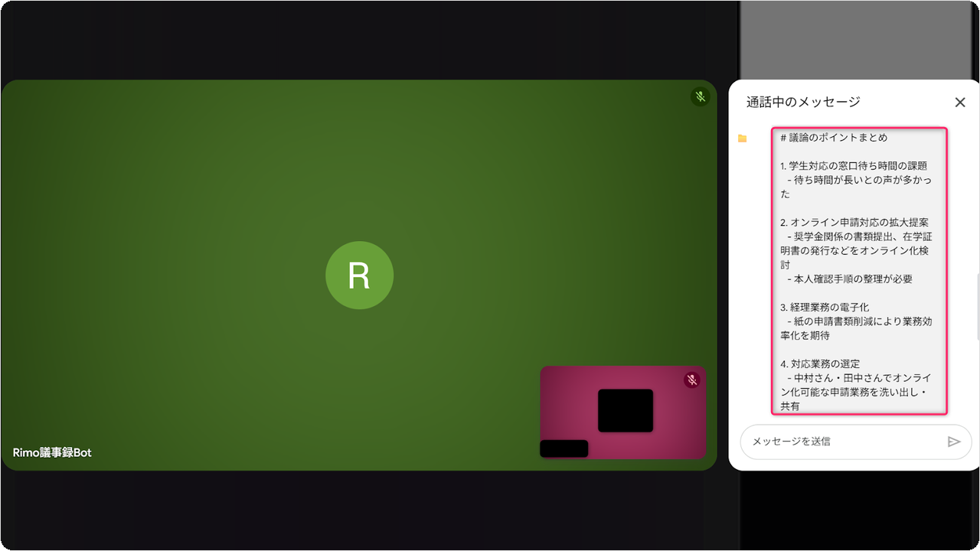Close the in-call messages panel

click(x=960, y=103)
